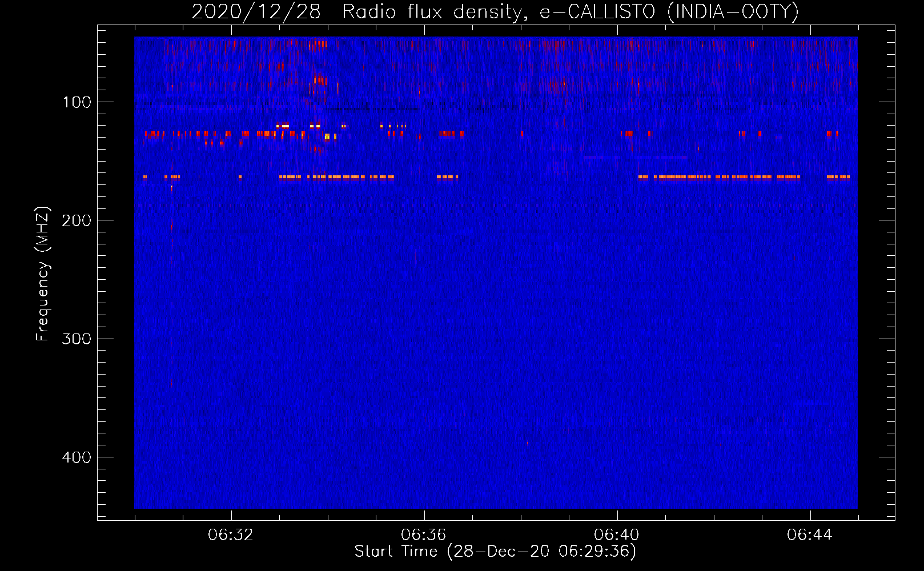Screen dimensions: 924x571
Task: Click the 06:44 time tick label
Action: (x=810, y=535)
